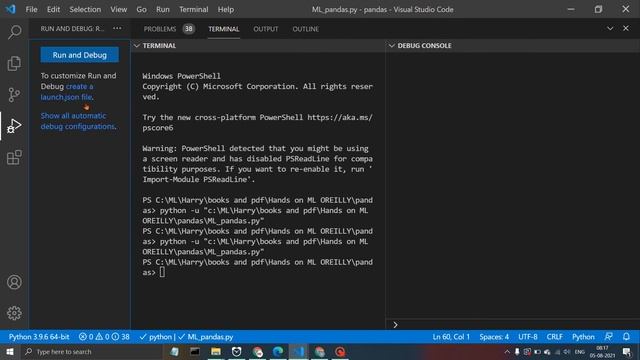The height and width of the screenshot is (360, 640).
Task: Open File Explorer from taskbar
Action: 216,351
